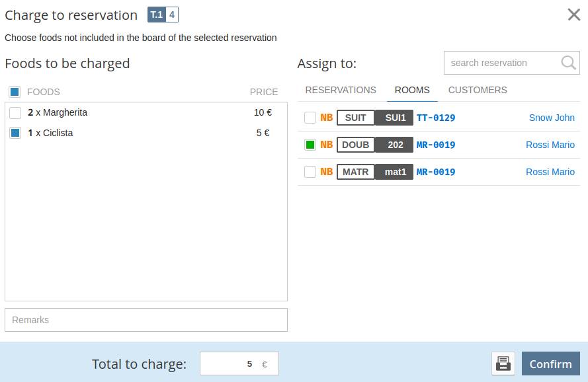
Task: Click Rossi Mario in DOUB row
Action: coord(550,145)
